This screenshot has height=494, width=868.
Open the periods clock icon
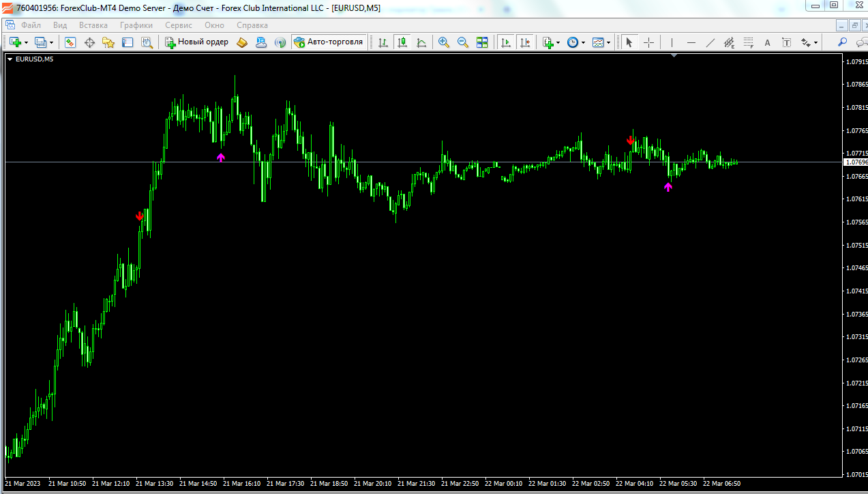[573, 42]
